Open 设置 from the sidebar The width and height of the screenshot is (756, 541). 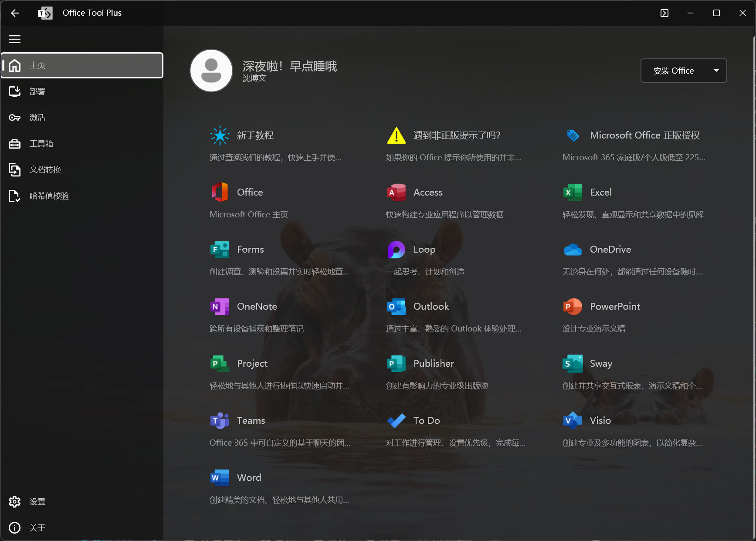pyautogui.click(x=82, y=502)
